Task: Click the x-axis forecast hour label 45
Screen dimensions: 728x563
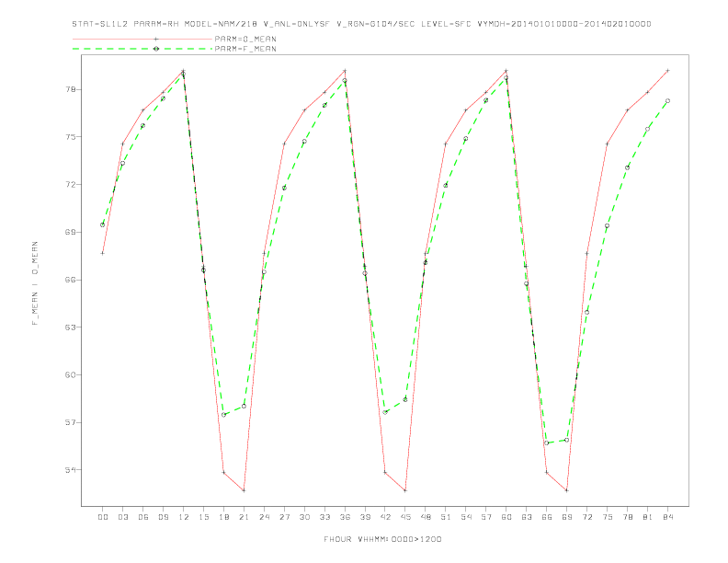Action: (x=405, y=517)
